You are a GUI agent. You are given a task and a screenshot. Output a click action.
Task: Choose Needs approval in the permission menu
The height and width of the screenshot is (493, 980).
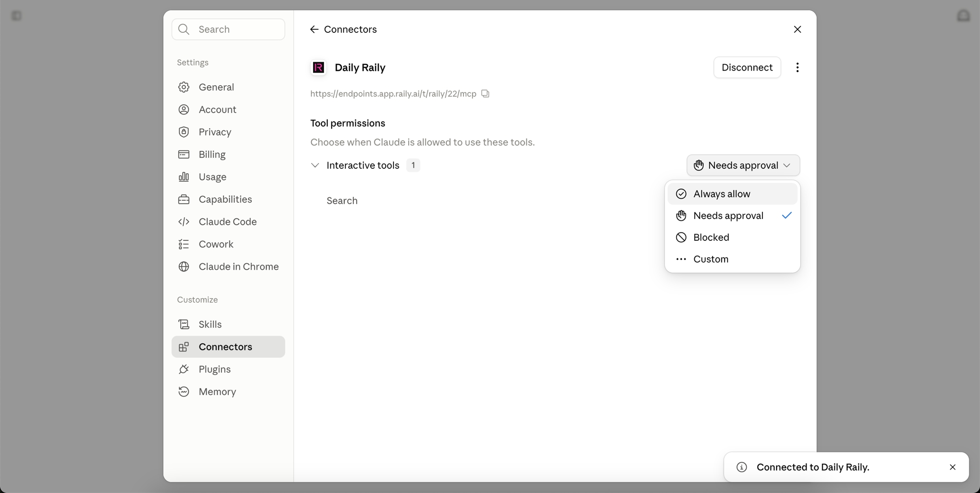point(732,215)
